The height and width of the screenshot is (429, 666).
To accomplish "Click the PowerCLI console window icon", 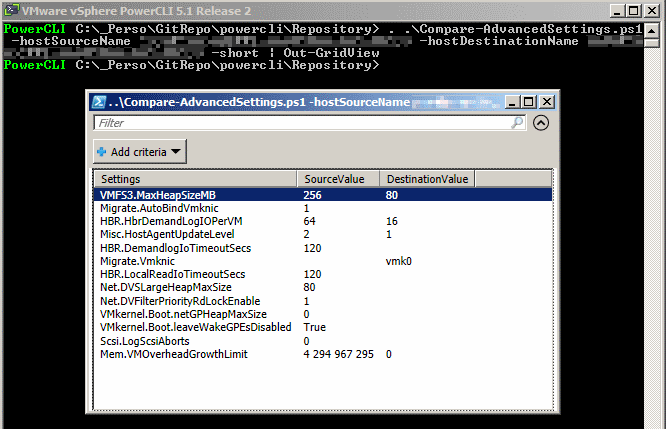I will pyautogui.click(x=11, y=10).
